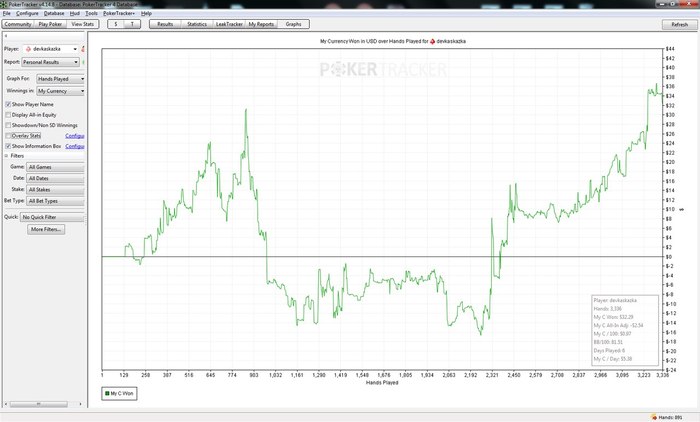Open the Database menu
The image size is (700, 422).
click(54, 13)
